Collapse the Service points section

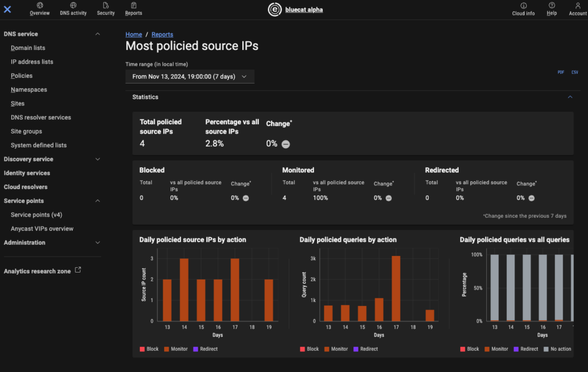98,201
